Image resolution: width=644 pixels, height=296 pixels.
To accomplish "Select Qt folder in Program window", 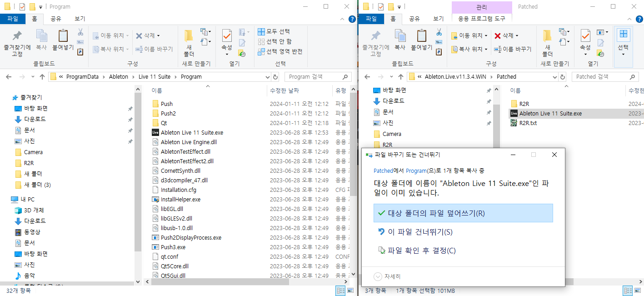I will click(164, 123).
